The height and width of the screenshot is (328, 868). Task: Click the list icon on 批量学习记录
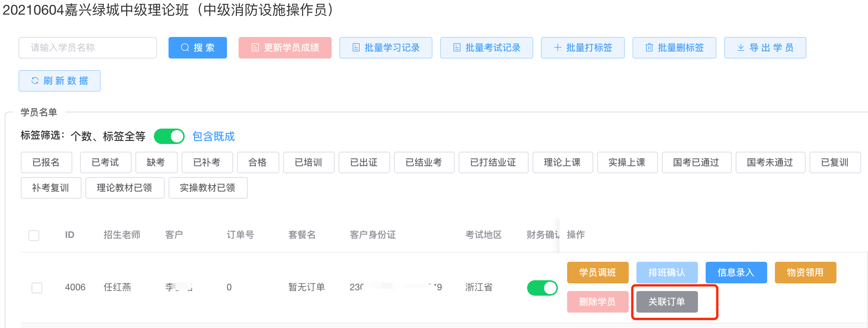356,48
